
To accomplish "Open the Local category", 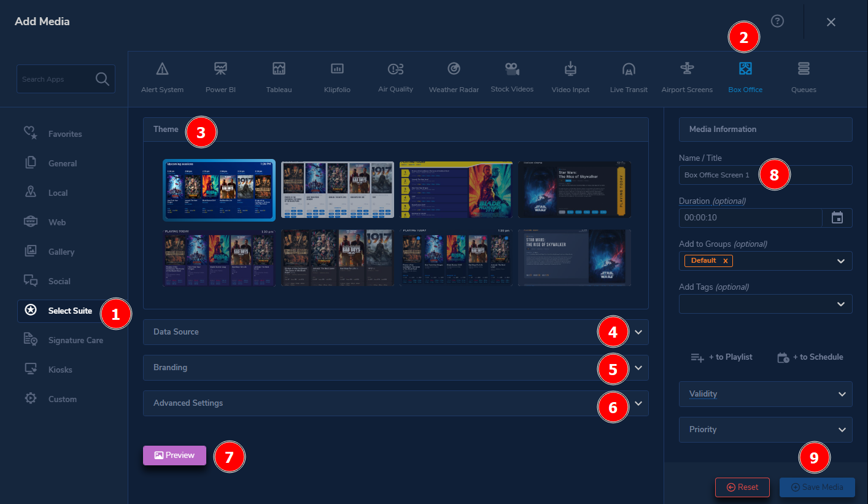I will point(46,193).
